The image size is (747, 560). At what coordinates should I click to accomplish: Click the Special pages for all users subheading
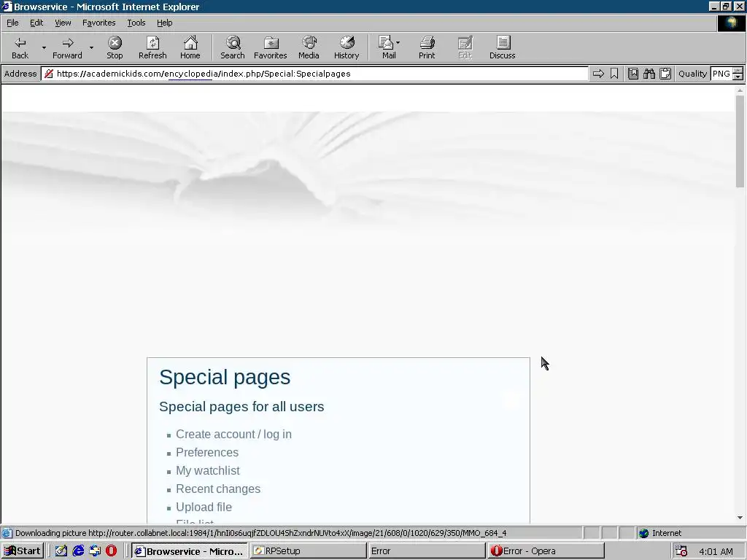[241, 407]
